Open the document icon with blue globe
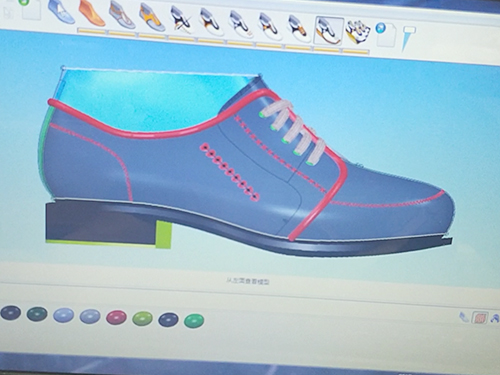The image size is (500, 375). (x=385, y=34)
